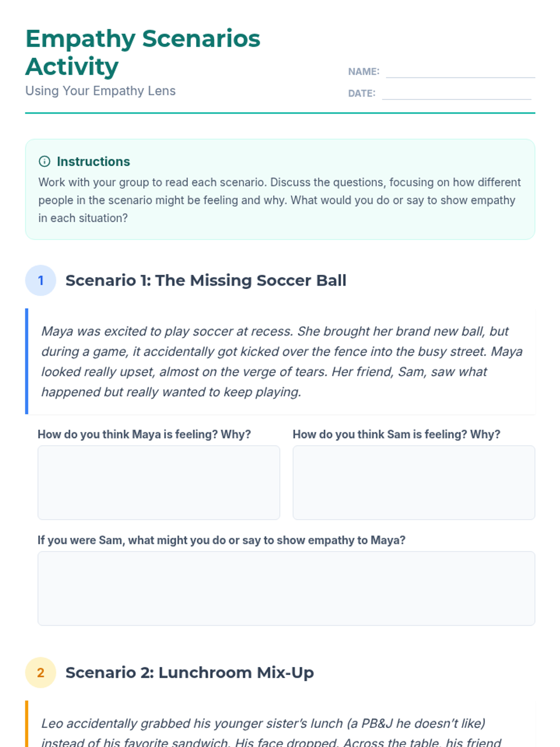Click the Empathy Scenarios Activity title

click(143, 52)
